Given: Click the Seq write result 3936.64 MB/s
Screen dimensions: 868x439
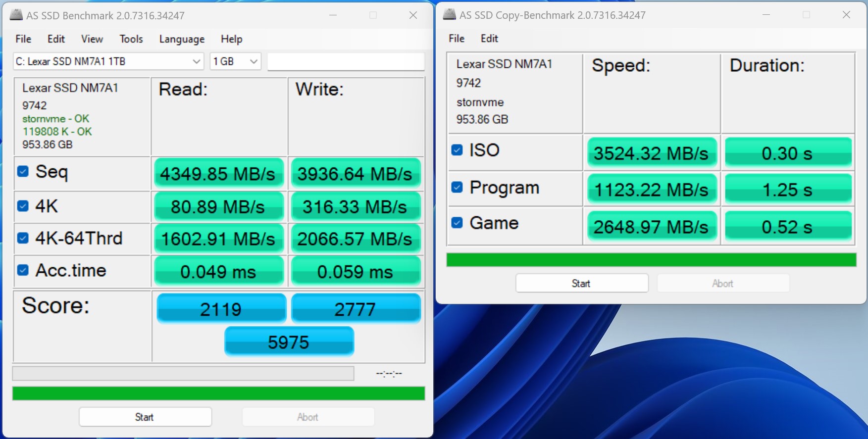Looking at the screenshot, I should [x=356, y=174].
